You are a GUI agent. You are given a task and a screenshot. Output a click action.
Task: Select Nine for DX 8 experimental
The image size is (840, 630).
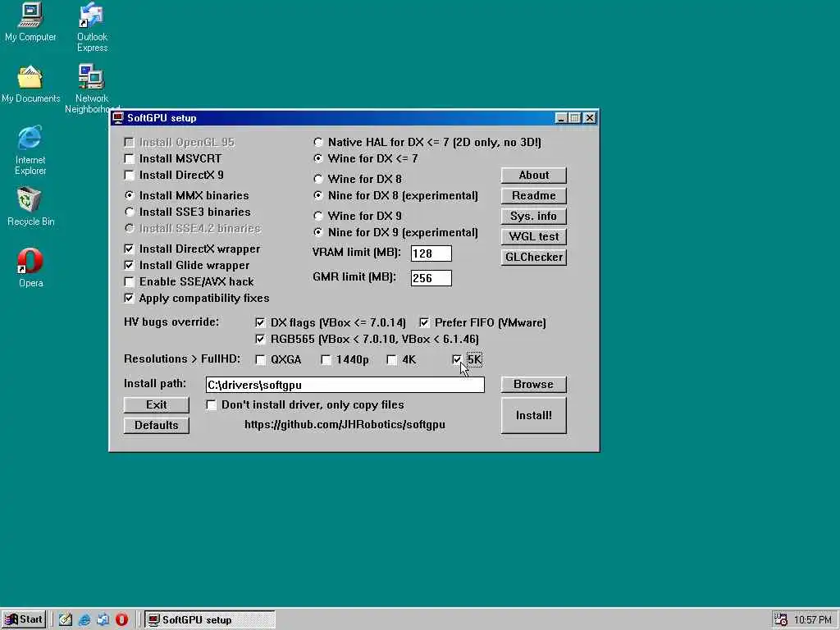tap(318, 195)
